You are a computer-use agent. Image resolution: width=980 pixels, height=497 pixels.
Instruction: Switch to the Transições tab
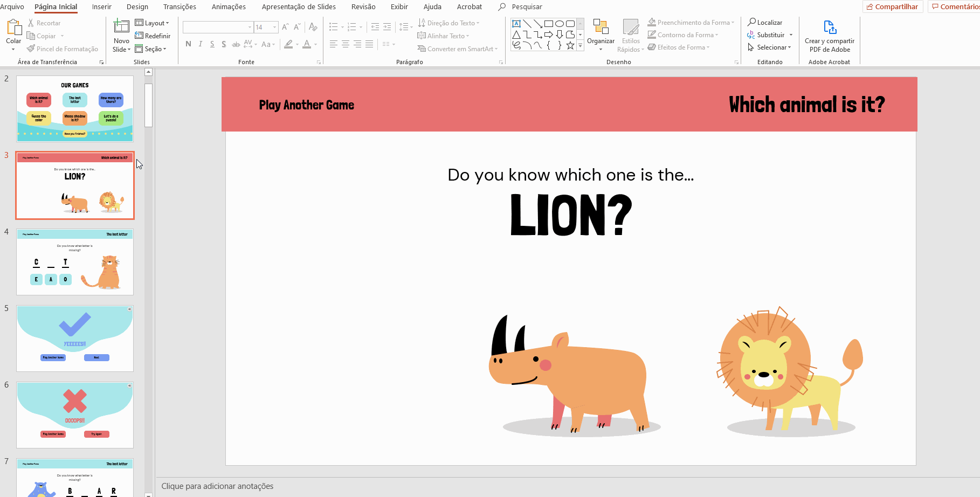(180, 6)
